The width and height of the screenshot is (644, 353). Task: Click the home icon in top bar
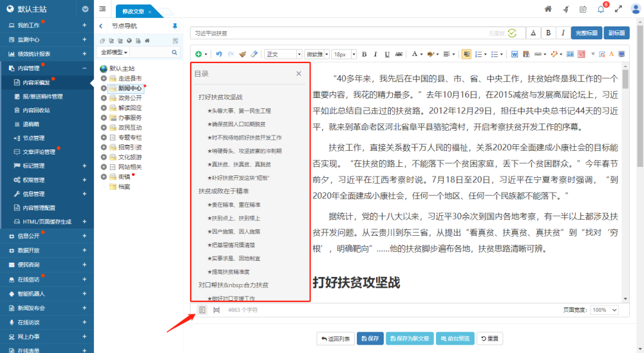click(548, 9)
